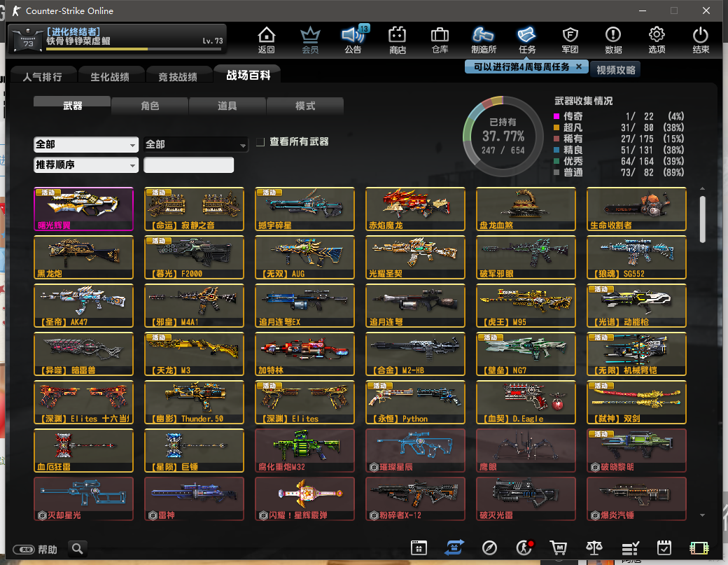Screen dimensions: 728x565
Task: Select the 【无双】AUG weapon card
Action: click(x=304, y=257)
